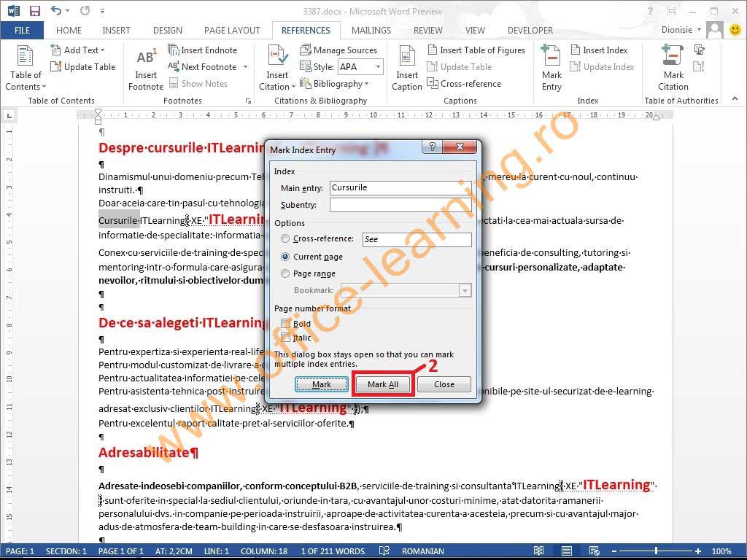Collapse the ribbon with the arrow
Viewport: 747px width, 560px height.
click(735, 98)
